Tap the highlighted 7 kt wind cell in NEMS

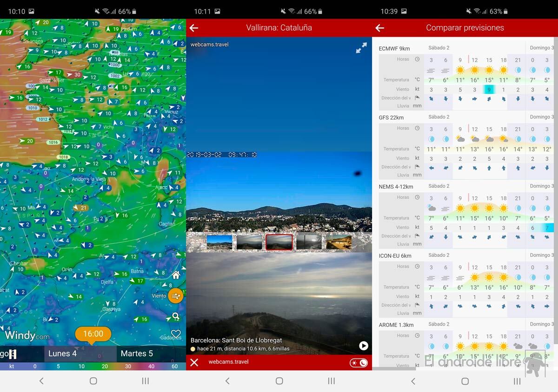pyautogui.click(x=547, y=228)
